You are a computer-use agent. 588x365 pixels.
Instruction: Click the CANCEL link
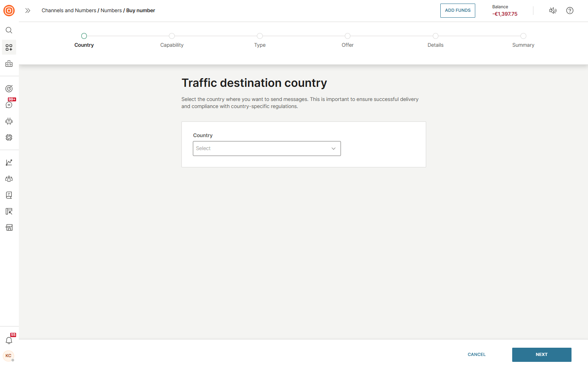click(x=476, y=354)
